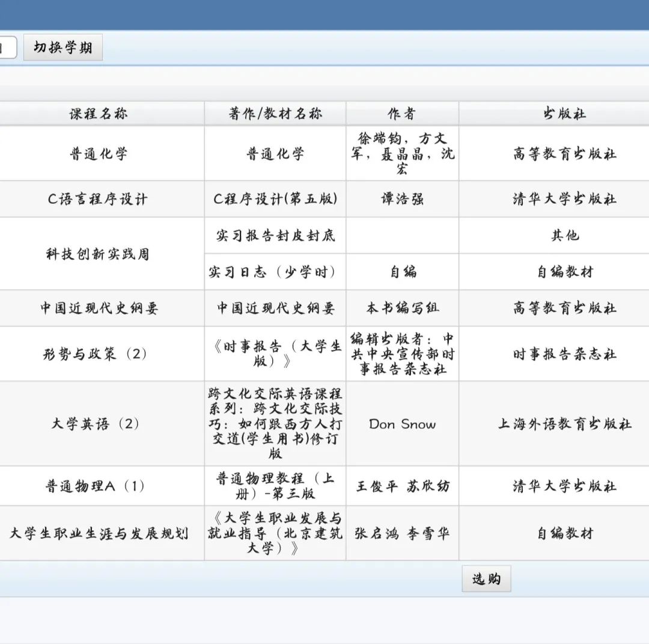Image resolution: width=649 pixels, height=644 pixels.
Task: Select the 著作/教材名称 column header
Action: (x=275, y=113)
